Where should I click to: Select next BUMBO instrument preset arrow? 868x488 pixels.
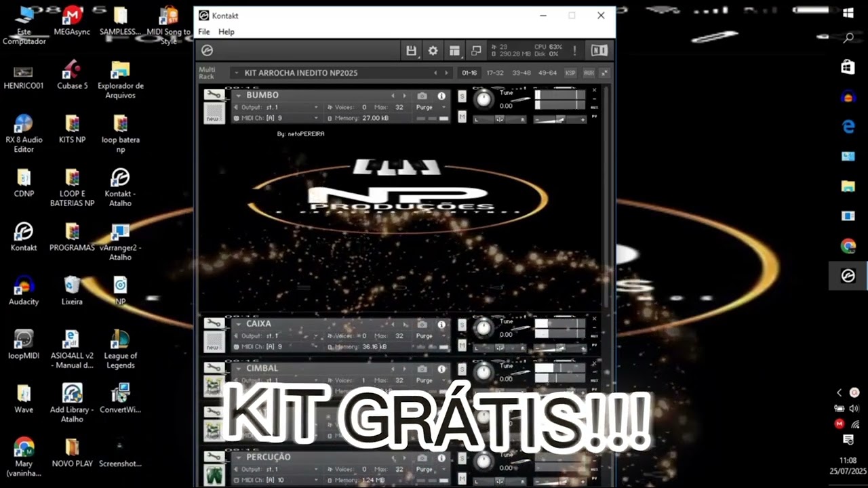(404, 96)
